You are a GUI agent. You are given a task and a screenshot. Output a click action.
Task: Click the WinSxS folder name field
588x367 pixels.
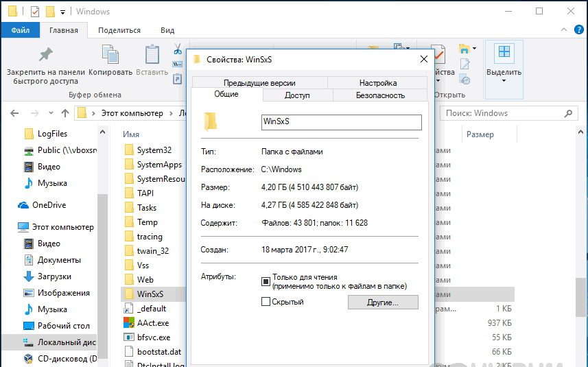click(x=341, y=122)
